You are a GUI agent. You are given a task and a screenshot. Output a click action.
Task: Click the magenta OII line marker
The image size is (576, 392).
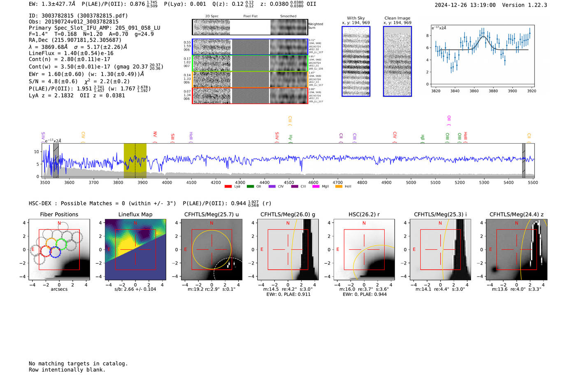(449, 121)
